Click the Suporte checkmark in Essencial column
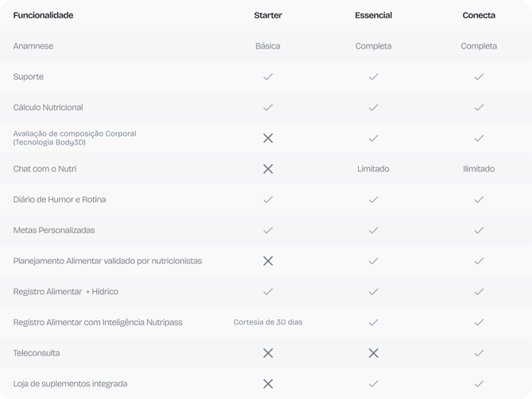532x399 pixels. tap(373, 77)
